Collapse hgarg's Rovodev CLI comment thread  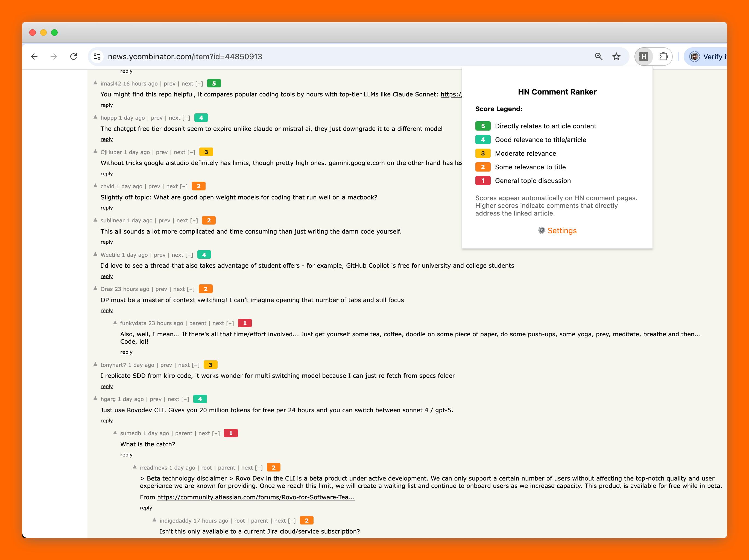click(185, 399)
